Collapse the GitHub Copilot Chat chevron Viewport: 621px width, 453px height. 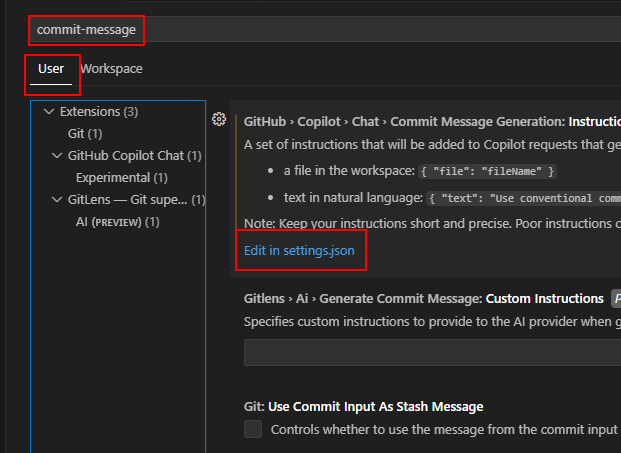pos(57,156)
